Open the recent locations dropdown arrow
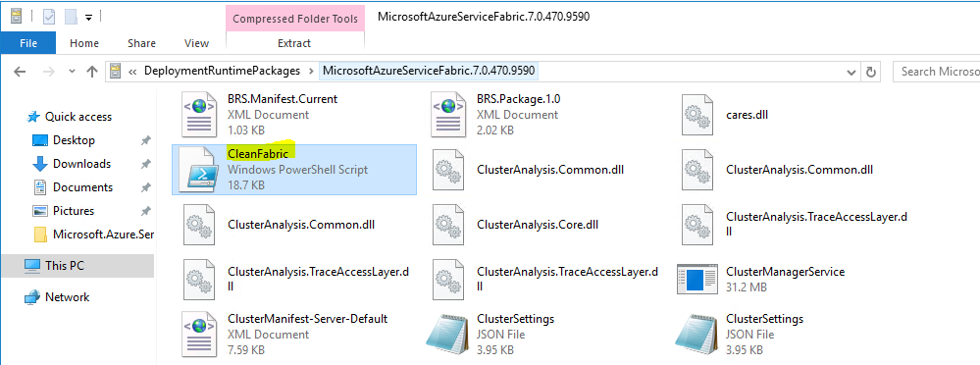 pos(72,72)
